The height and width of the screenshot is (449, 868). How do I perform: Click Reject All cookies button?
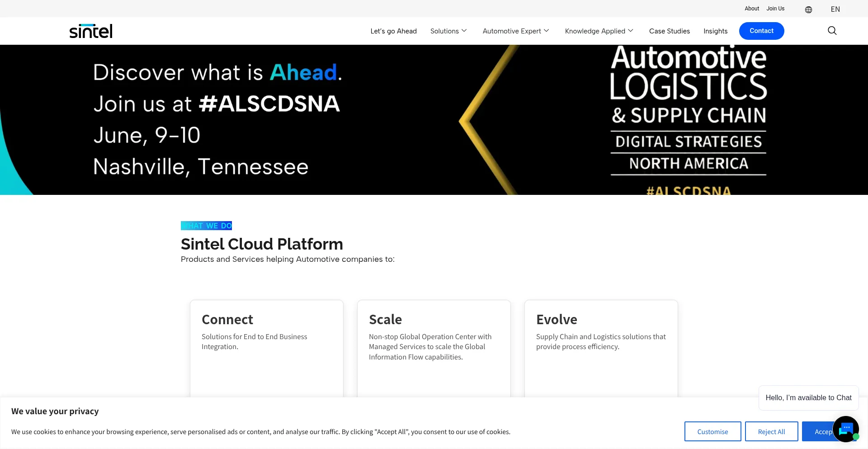[x=771, y=431]
